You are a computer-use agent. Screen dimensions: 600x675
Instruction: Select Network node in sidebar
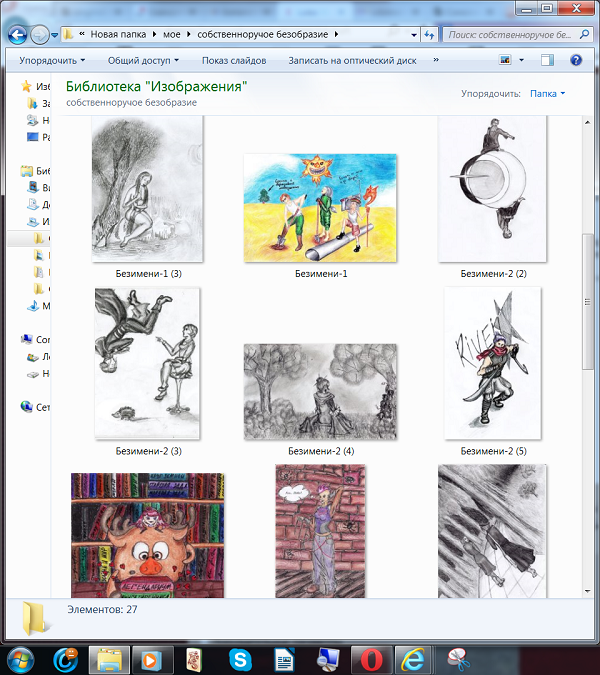[35, 407]
